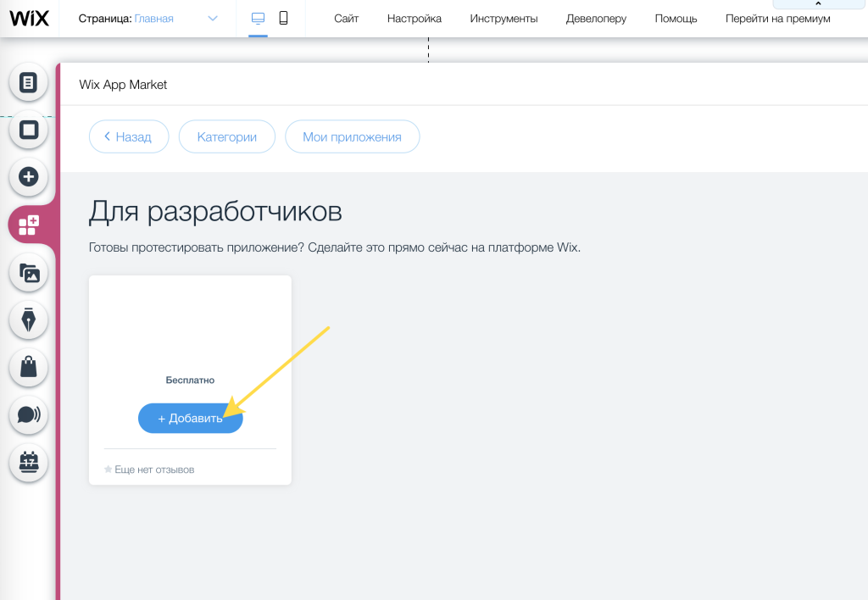Open the Media images sidebar icon
The width and height of the screenshot is (868, 600).
tap(28, 273)
